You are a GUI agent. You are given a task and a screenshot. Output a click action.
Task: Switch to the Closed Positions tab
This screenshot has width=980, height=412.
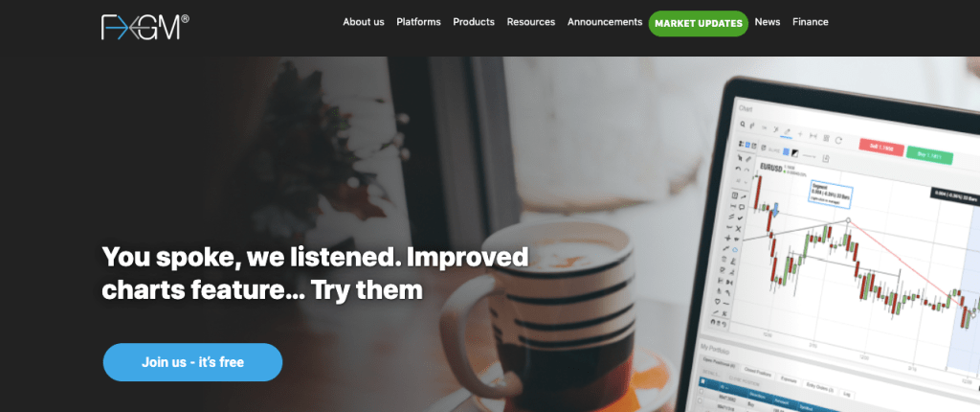click(x=759, y=373)
